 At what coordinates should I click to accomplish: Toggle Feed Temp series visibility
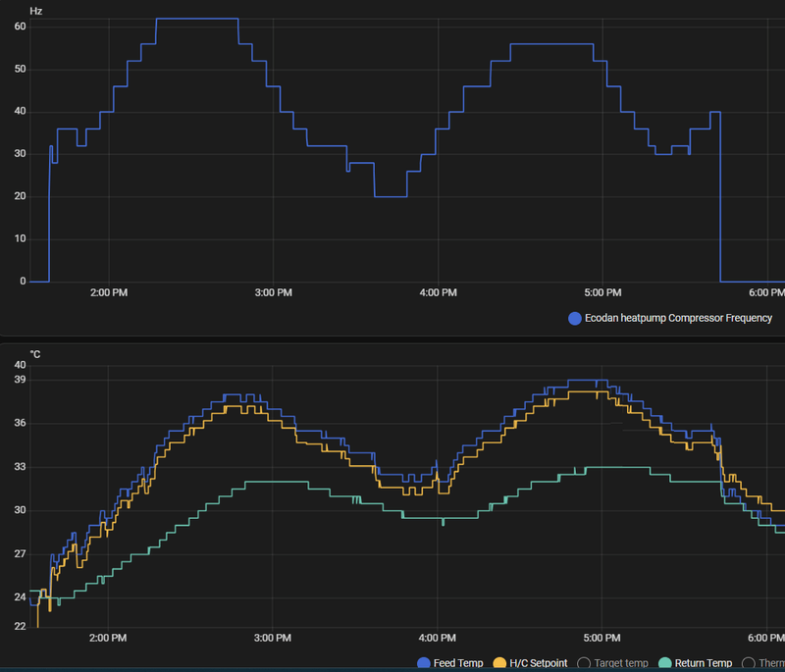pyautogui.click(x=450, y=663)
